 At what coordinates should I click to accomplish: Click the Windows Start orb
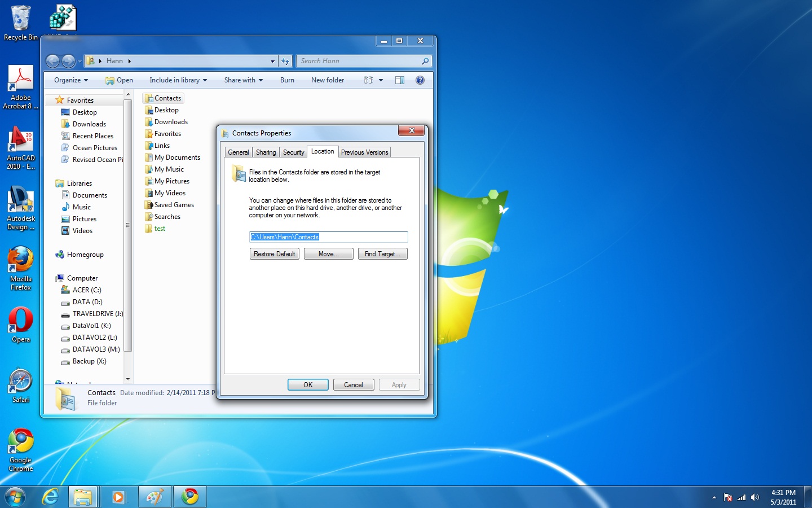[15, 497]
